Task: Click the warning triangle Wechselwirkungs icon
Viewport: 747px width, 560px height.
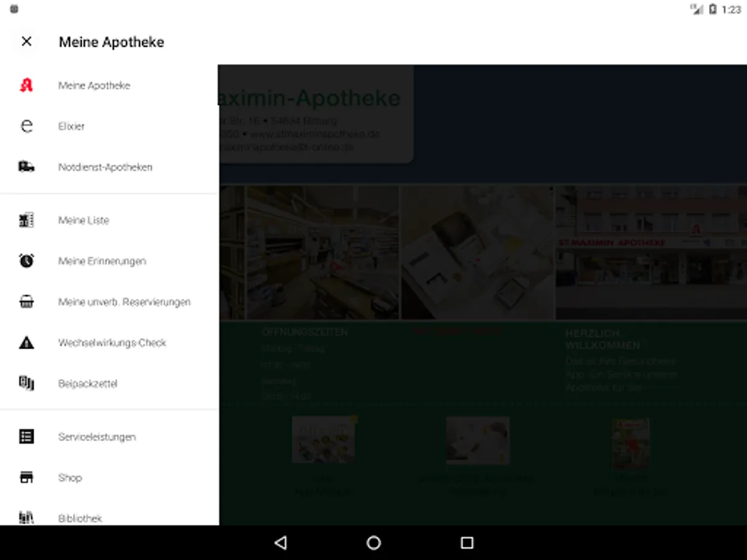Action: click(26, 343)
